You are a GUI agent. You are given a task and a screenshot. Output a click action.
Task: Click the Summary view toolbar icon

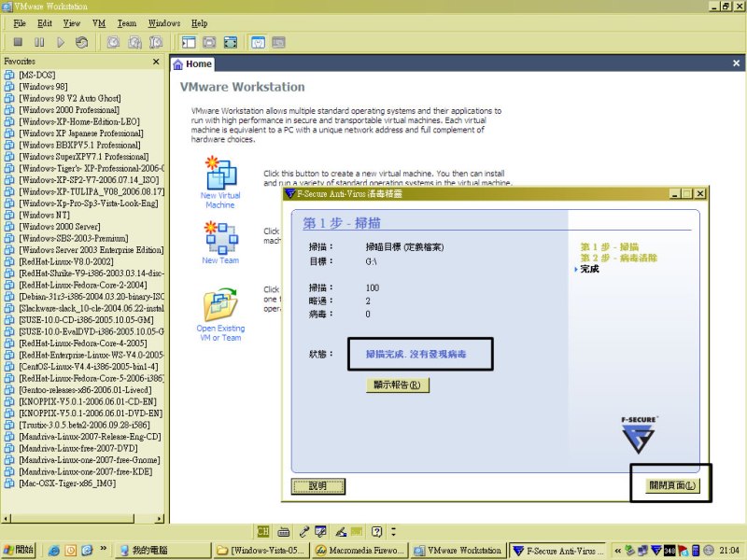pyautogui.click(x=258, y=42)
